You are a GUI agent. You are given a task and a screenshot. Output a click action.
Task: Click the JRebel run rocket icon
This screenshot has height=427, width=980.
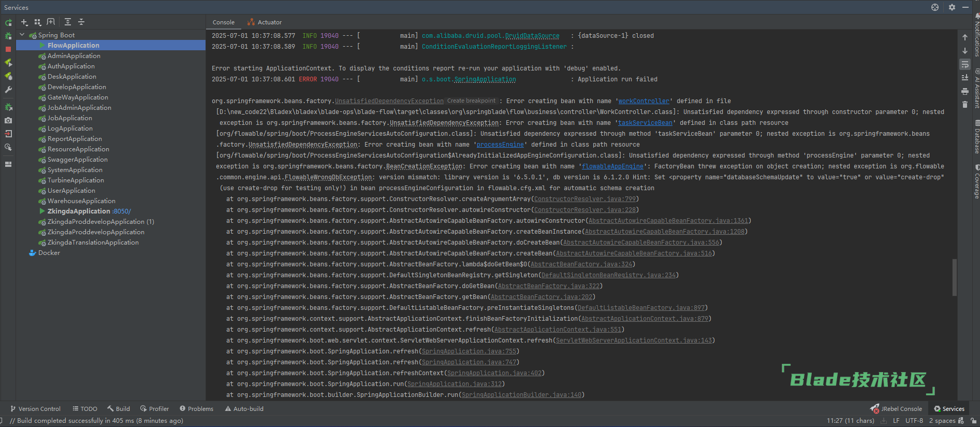[x=8, y=63]
